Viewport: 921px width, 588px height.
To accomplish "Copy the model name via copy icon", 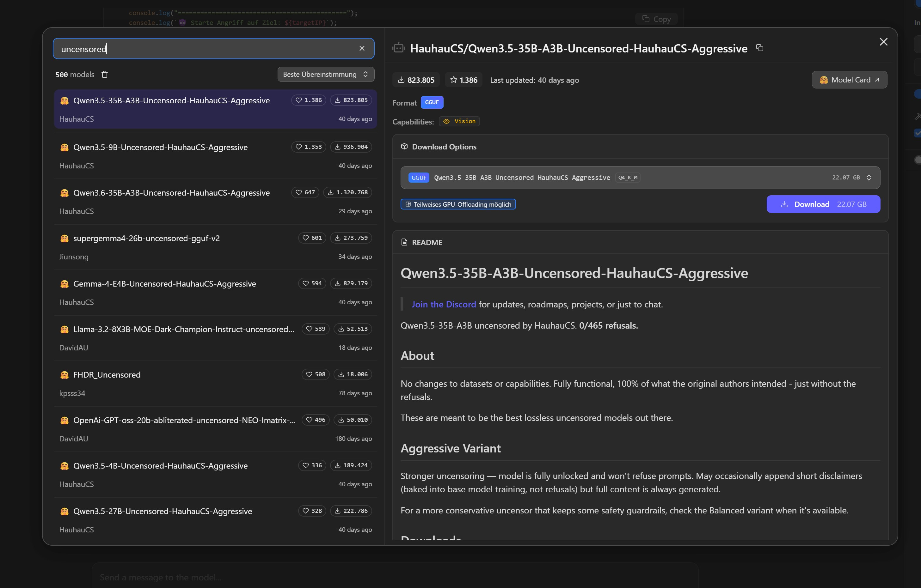I will [759, 48].
